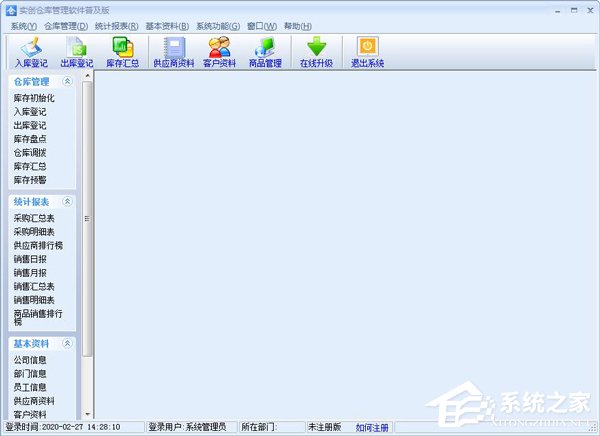The width and height of the screenshot is (600, 436).
Task: Minimize the application window
Action: [558, 11]
